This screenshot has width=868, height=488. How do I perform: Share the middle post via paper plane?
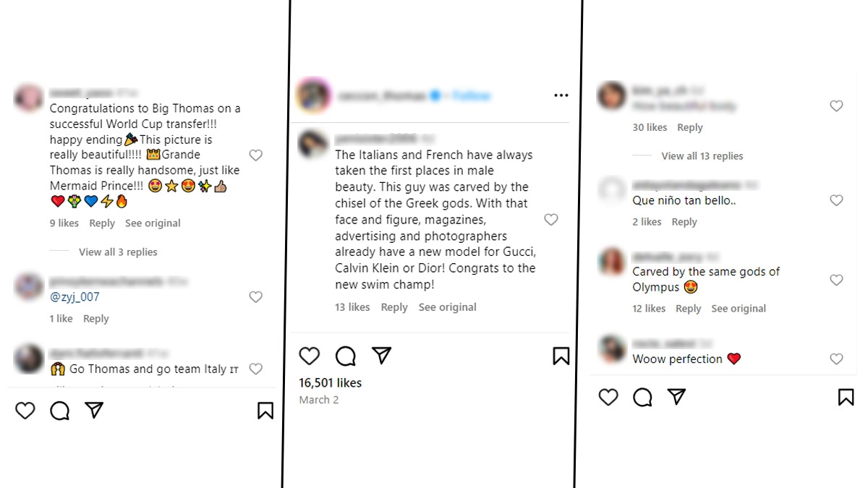[x=381, y=356]
